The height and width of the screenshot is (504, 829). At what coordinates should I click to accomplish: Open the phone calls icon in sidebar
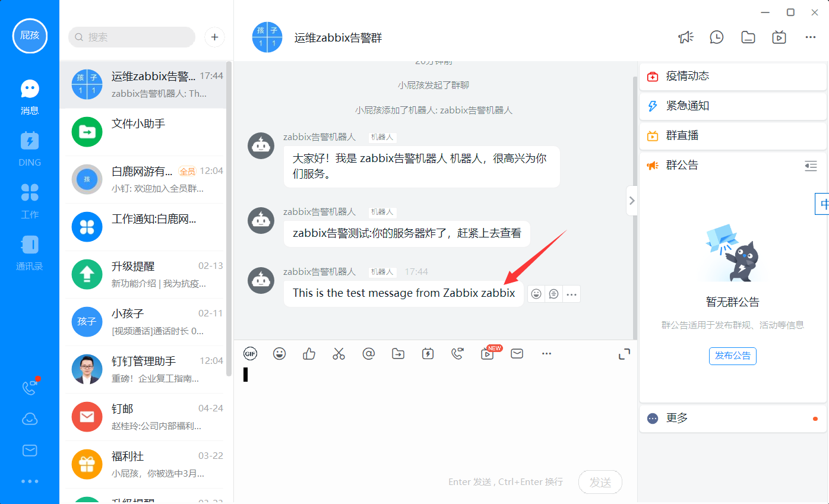coord(30,388)
